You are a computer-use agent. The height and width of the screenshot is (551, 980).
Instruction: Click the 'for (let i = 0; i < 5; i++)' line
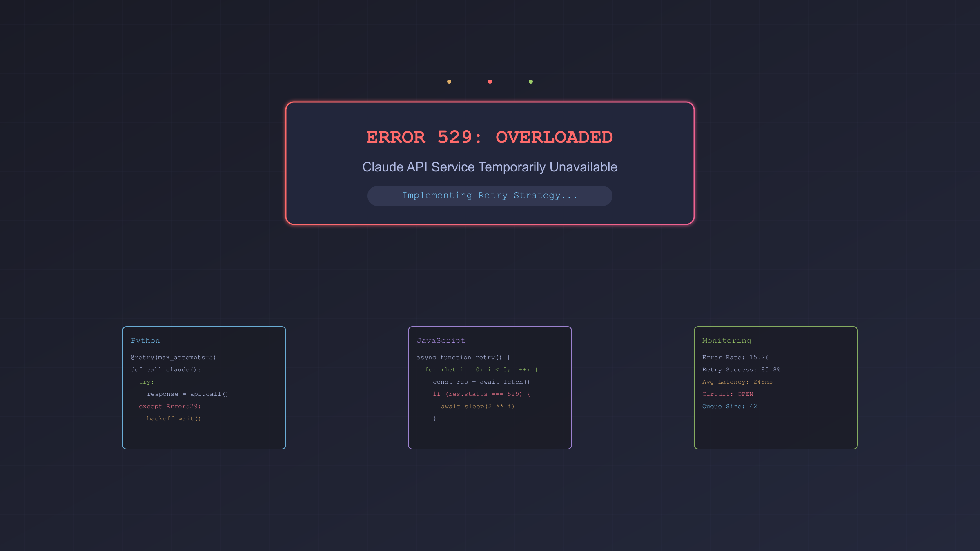tap(481, 370)
